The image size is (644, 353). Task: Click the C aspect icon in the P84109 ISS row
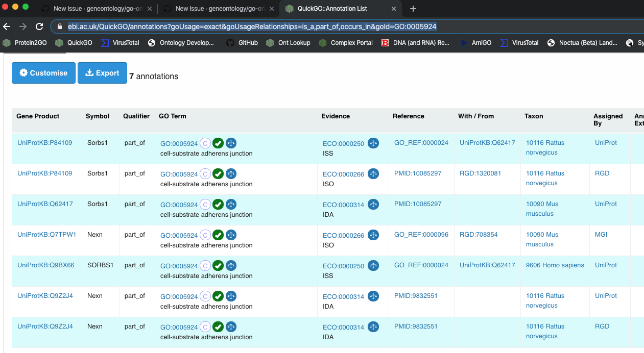point(205,143)
